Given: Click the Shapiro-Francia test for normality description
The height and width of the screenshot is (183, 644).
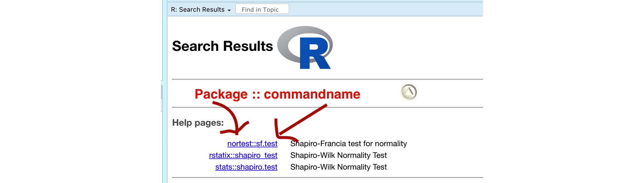Looking at the screenshot, I should coord(348,144).
